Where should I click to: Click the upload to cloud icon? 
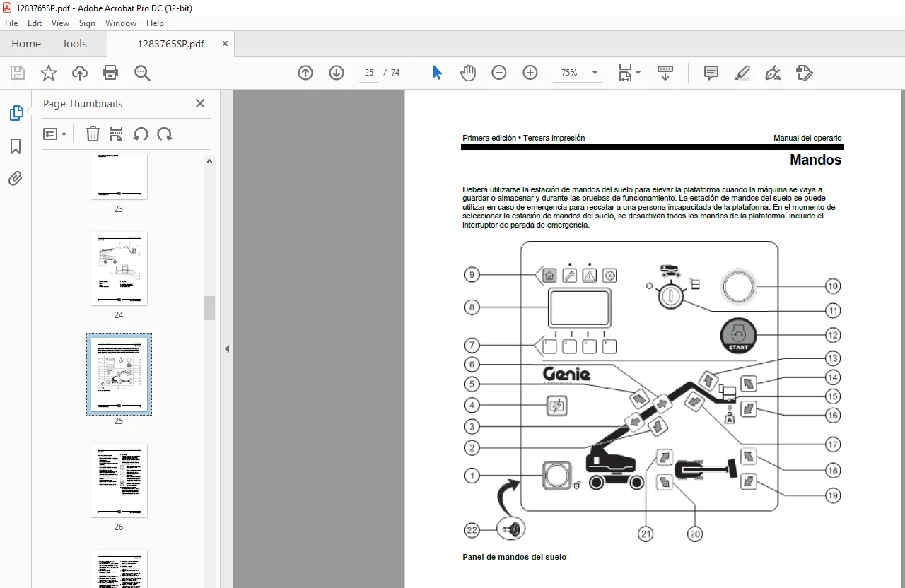coord(80,73)
